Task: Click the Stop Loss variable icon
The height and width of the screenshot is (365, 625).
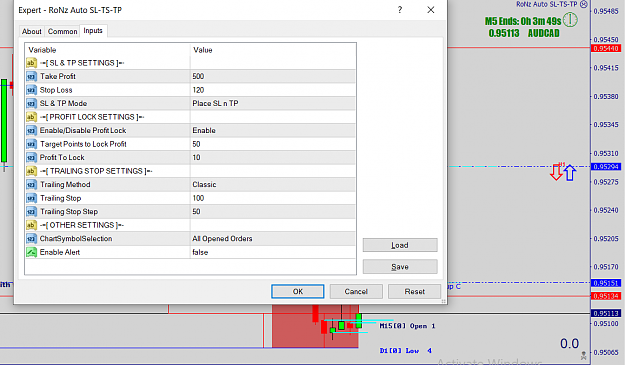Action: click(31, 90)
